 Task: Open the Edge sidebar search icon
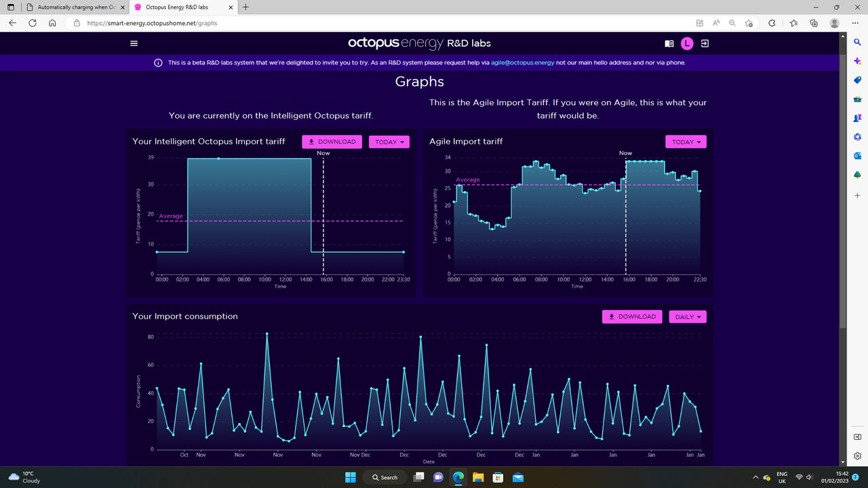pyautogui.click(x=858, y=42)
